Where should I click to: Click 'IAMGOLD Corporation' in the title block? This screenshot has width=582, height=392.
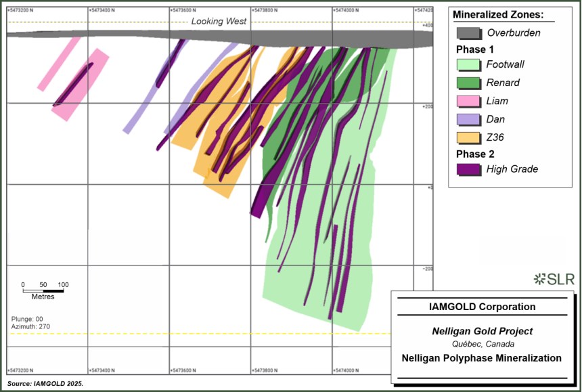[482, 307]
